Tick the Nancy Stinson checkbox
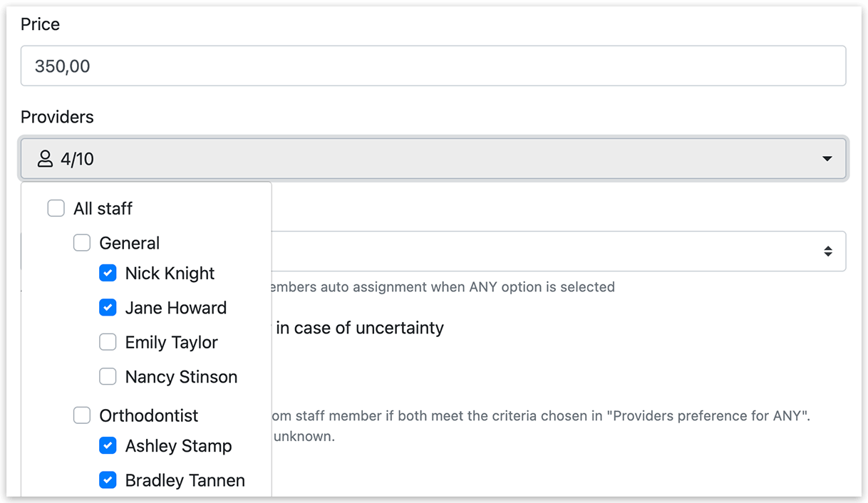This screenshot has width=868, height=503. tap(108, 377)
